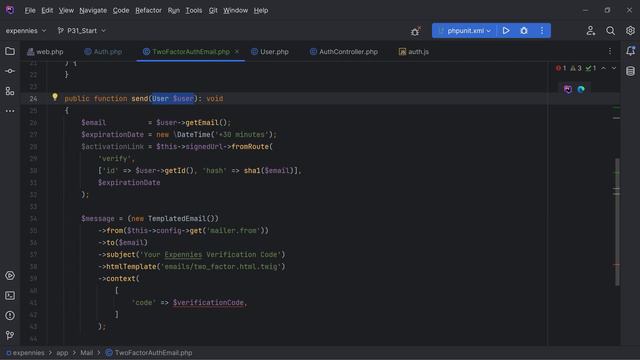Open the Edit menu
The image size is (640, 360).
(x=47, y=11)
